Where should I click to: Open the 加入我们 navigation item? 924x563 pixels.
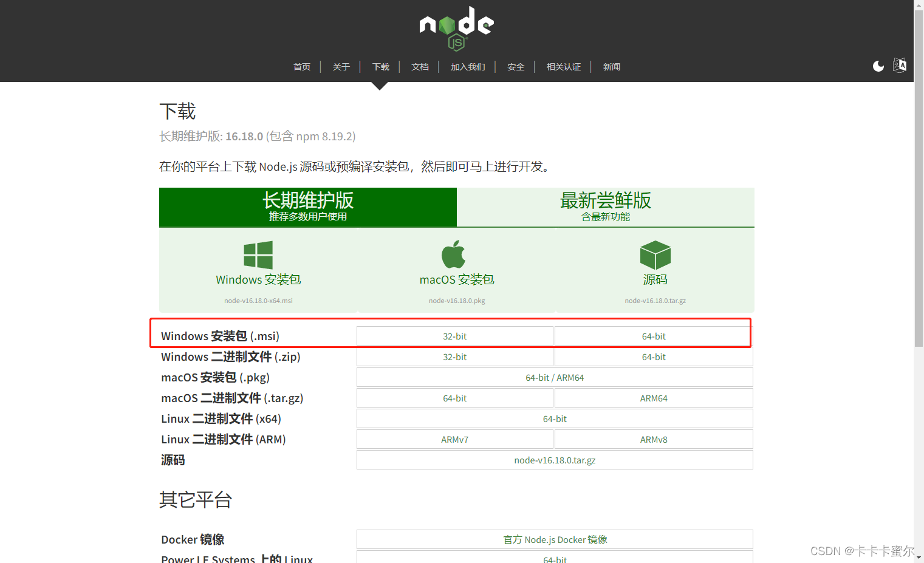coord(468,67)
